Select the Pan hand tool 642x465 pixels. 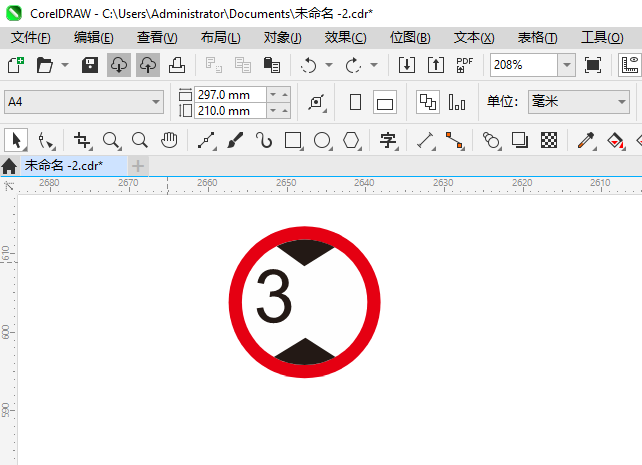169,140
